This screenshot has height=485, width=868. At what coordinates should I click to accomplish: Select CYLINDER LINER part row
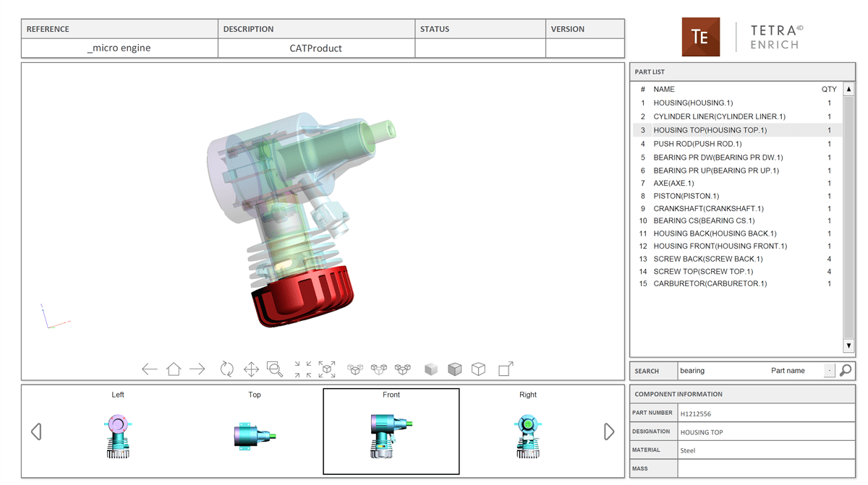point(737,116)
